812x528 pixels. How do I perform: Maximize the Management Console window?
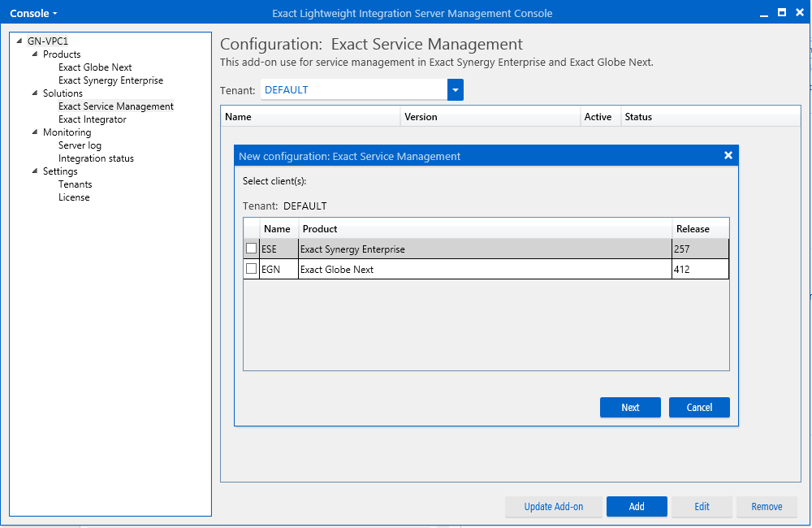[782, 12]
